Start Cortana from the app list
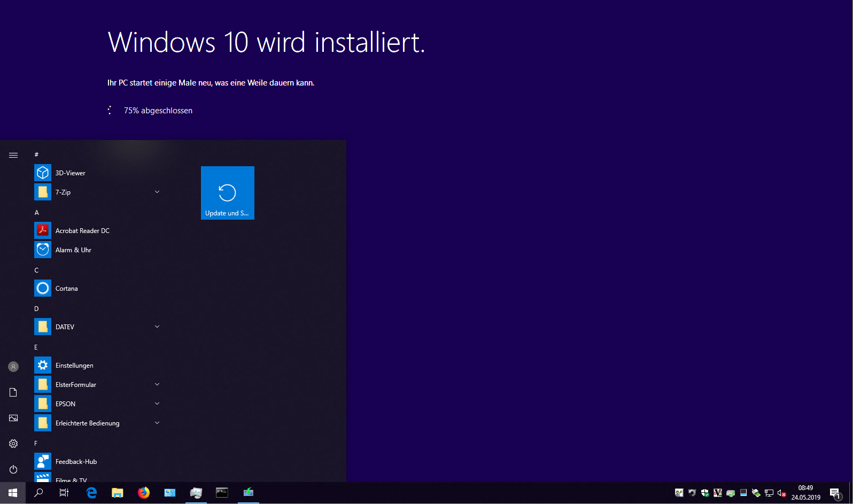This screenshot has height=504, width=853. pos(66,289)
